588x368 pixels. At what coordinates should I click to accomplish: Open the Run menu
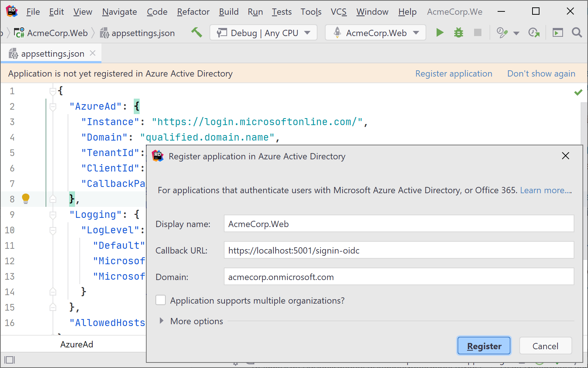tap(255, 12)
